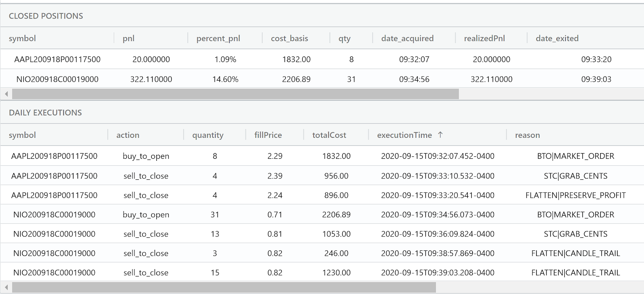The height and width of the screenshot is (297, 644).
Task: Sort by pnl column header
Action: click(129, 38)
